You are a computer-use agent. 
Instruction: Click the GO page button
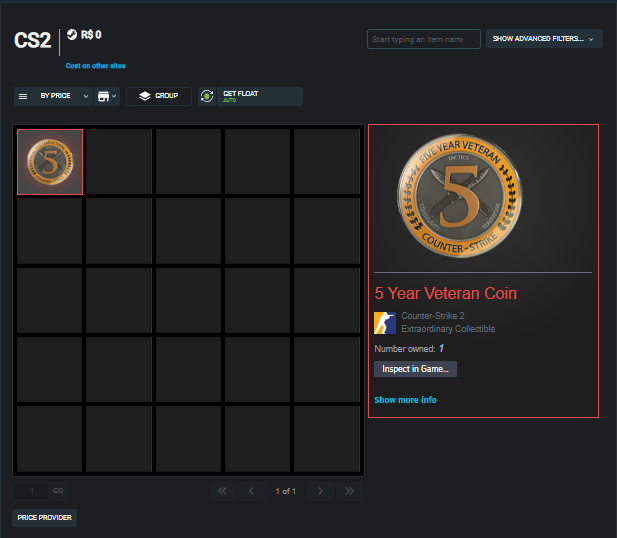point(58,491)
